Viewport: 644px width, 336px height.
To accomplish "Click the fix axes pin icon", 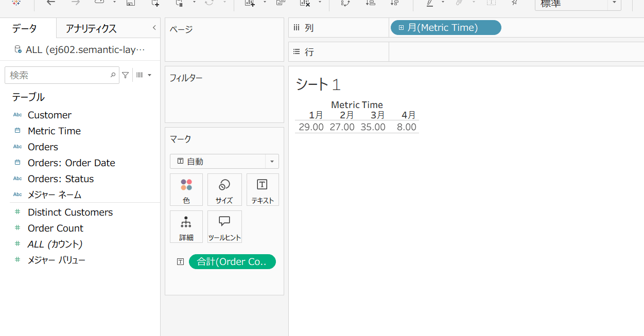I will [x=514, y=3].
